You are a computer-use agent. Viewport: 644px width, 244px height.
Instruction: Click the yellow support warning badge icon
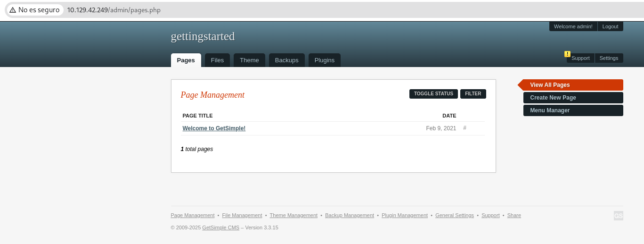(x=567, y=54)
